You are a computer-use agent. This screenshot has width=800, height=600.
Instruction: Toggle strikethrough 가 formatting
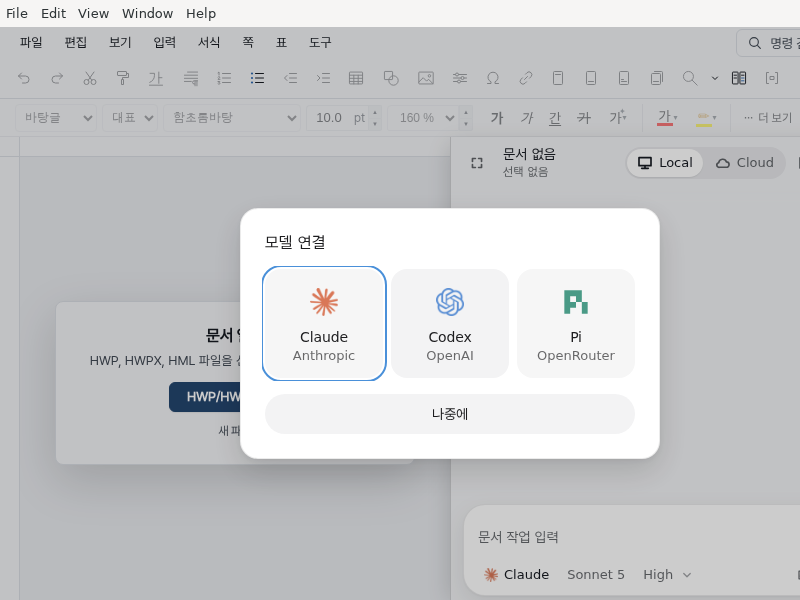pos(584,118)
